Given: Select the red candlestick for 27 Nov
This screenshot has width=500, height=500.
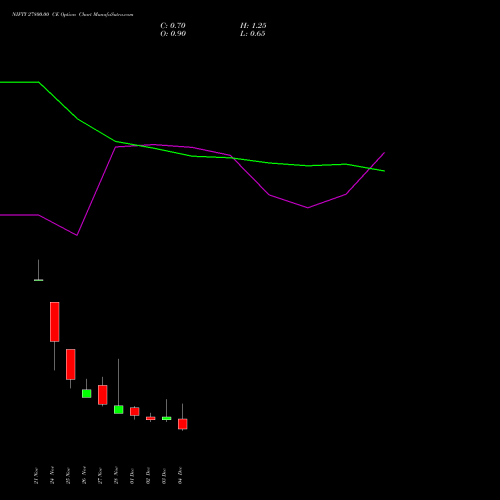Looking at the screenshot, I should coord(103,395).
